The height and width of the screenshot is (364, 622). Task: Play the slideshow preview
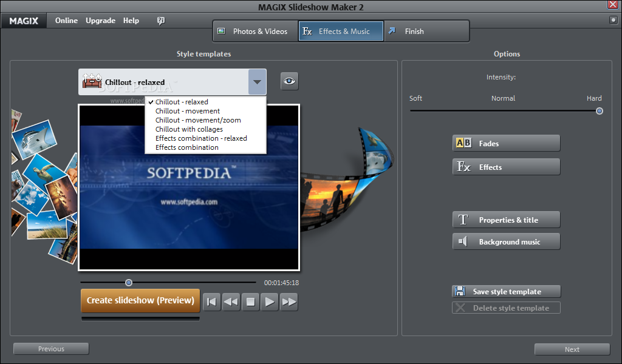pyautogui.click(x=269, y=302)
